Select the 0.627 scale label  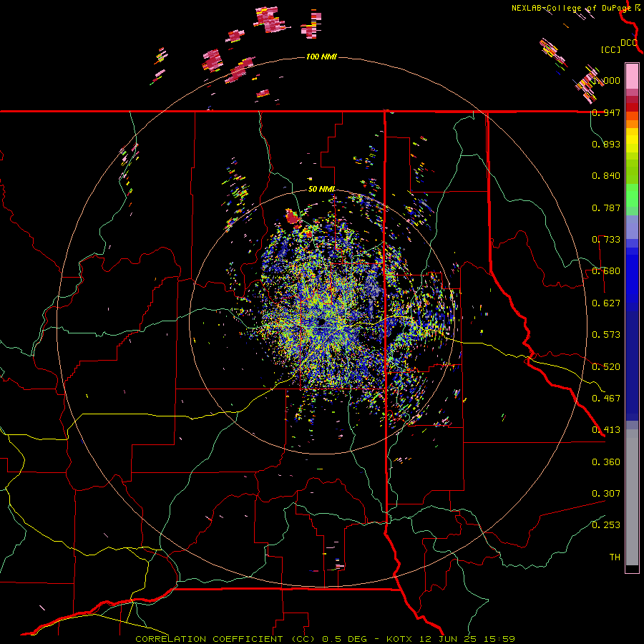coord(606,303)
